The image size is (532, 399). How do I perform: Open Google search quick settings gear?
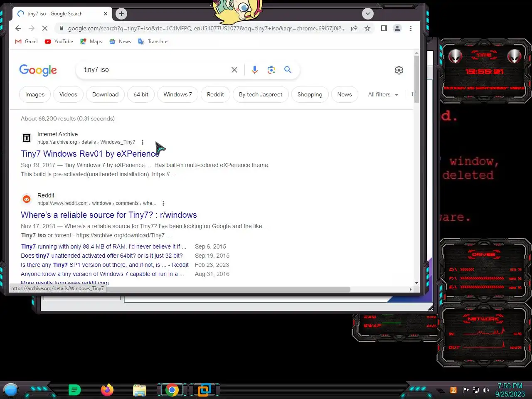399,70
